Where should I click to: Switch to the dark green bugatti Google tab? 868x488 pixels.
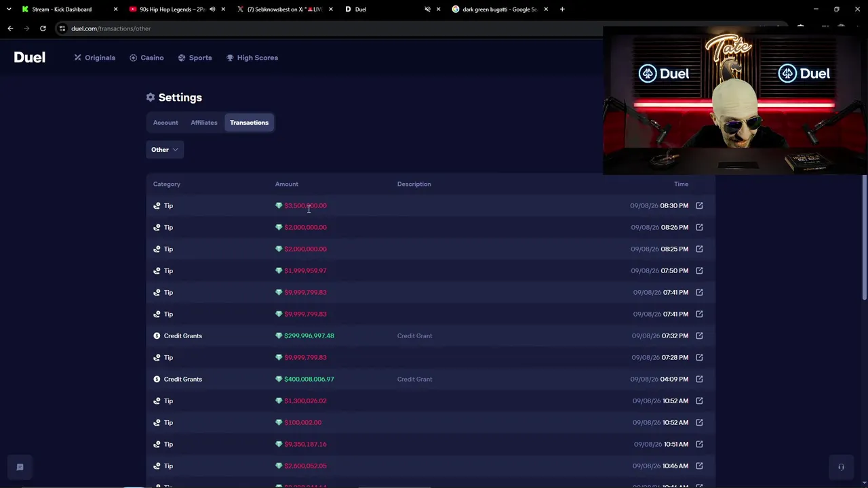(x=499, y=9)
